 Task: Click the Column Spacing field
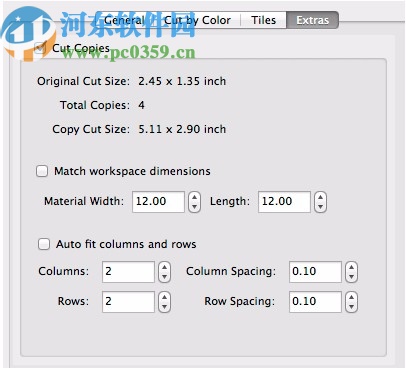(315, 272)
